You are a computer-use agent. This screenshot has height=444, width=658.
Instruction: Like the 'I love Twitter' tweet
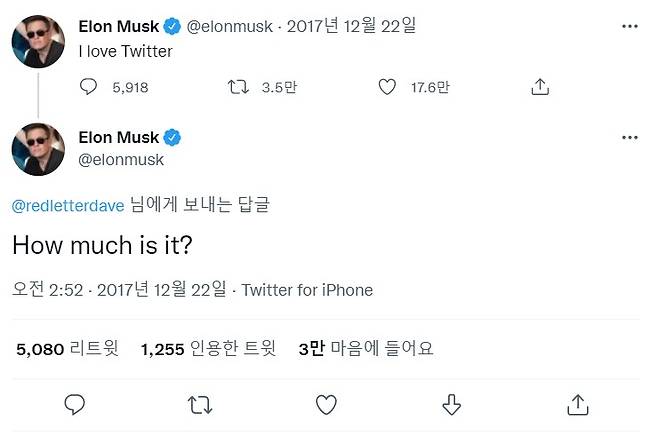[x=387, y=88]
